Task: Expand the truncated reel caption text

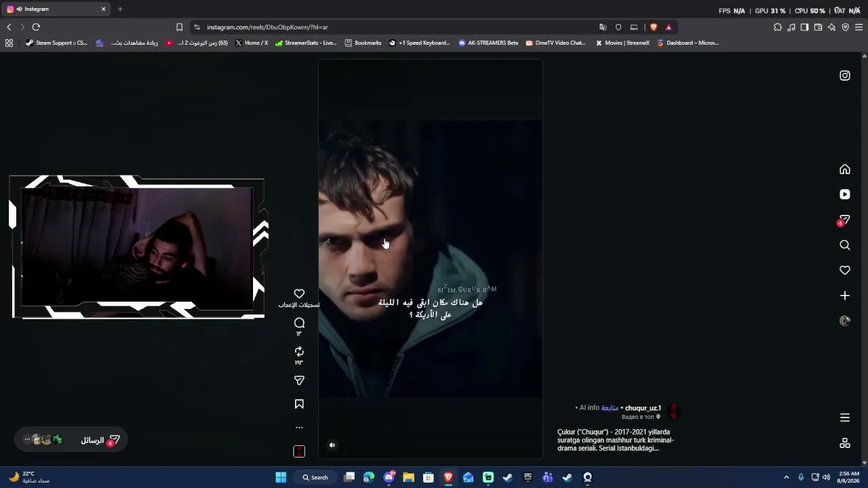Action: point(616,440)
